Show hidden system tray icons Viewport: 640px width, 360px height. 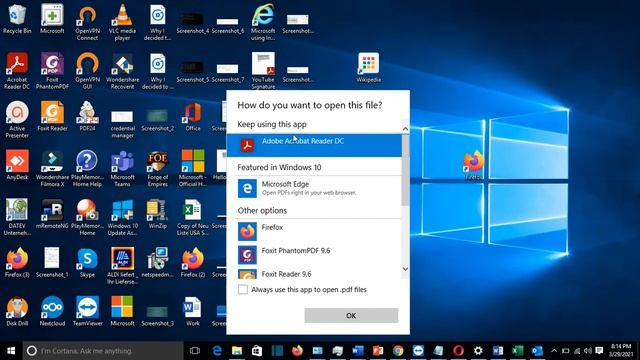click(x=554, y=351)
